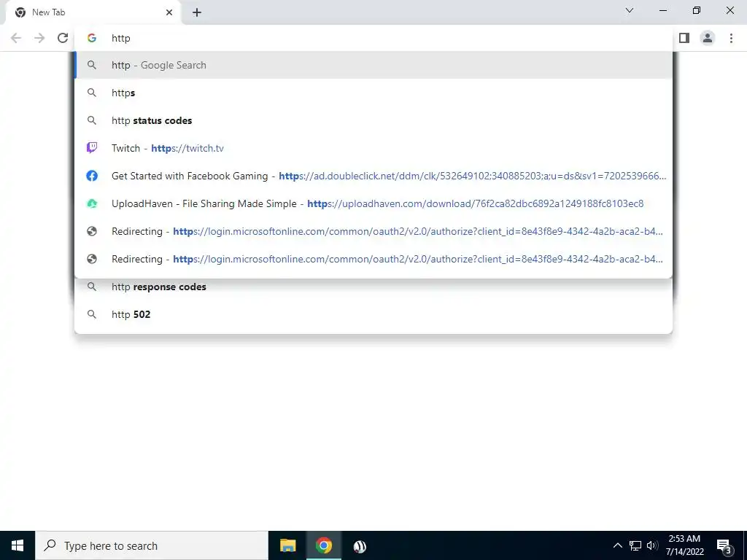Click the Google logo in address bar
747x560 pixels.
point(92,38)
